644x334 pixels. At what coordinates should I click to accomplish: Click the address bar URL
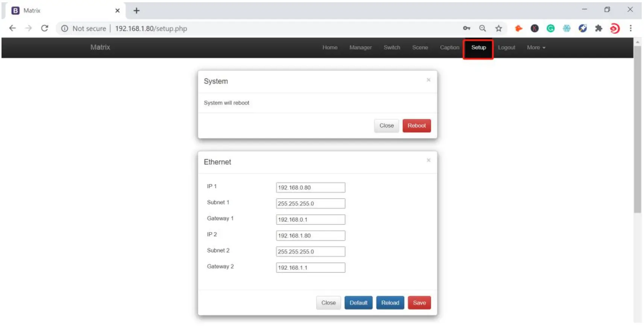151,29
